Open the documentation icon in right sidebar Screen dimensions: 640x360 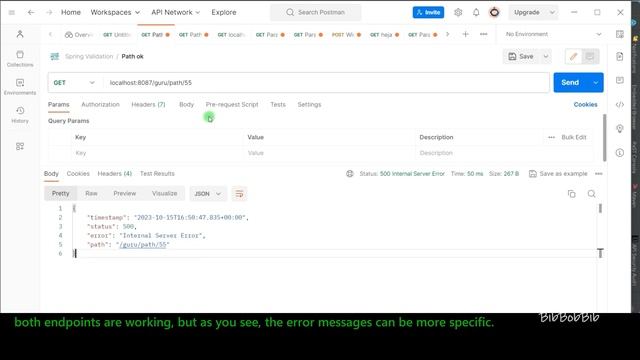coord(620,56)
